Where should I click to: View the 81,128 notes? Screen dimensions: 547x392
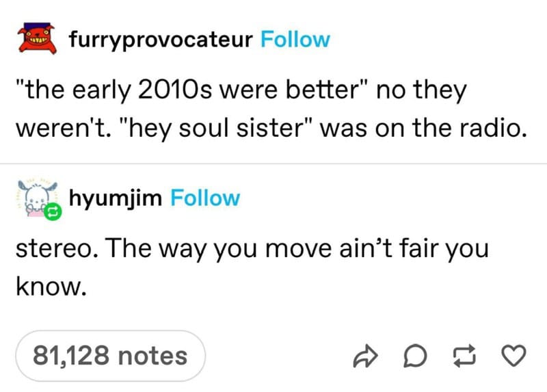point(110,356)
